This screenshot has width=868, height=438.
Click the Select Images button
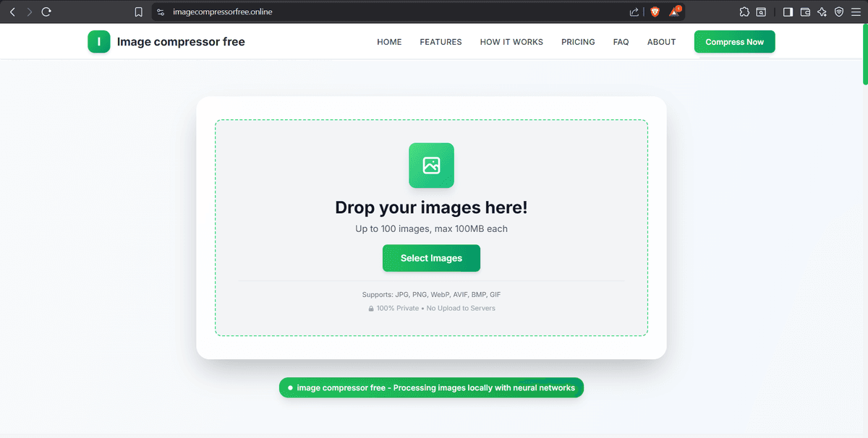click(x=431, y=258)
